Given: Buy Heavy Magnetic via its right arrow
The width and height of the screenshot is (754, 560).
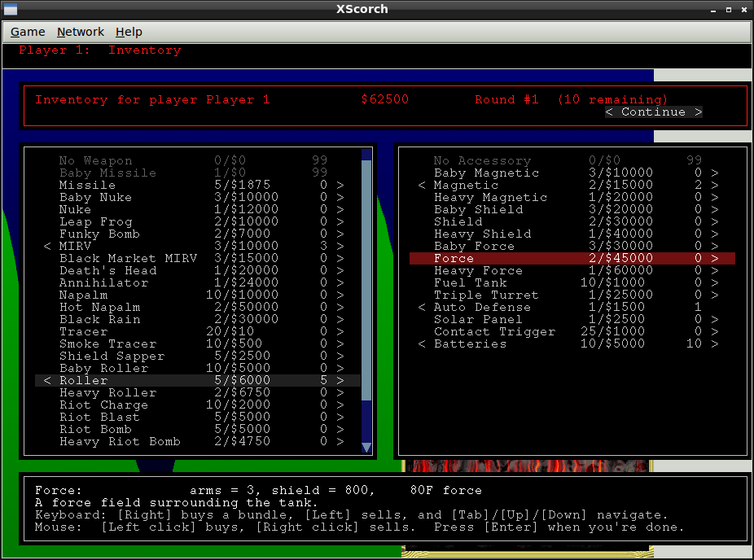Looking at the screenshot, I should coord(715,197).
